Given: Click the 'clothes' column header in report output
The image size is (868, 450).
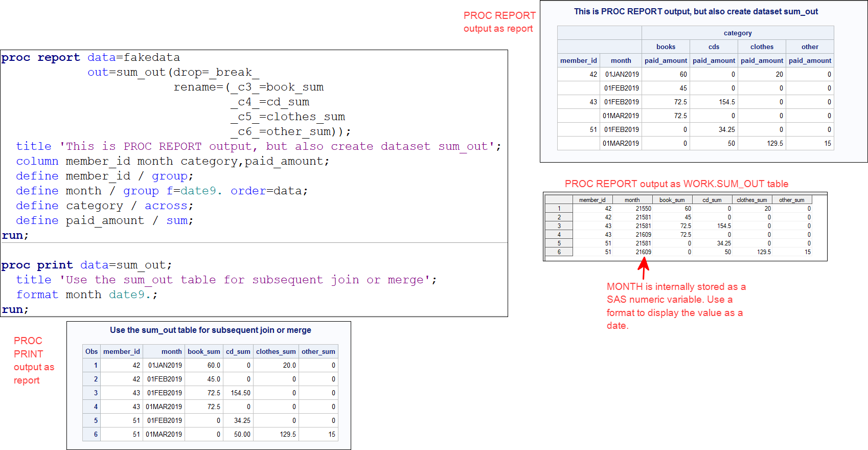Looking at the screenshot, I should point(762,47).
